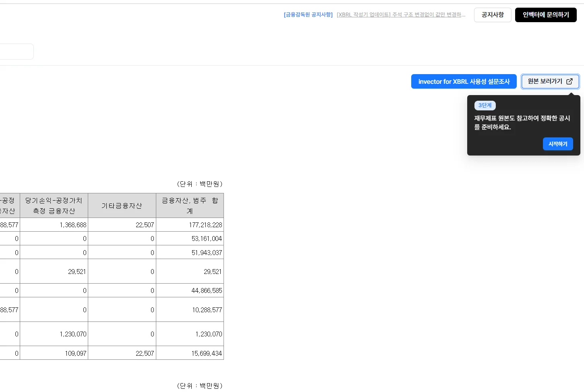Click the partially visible input field top left
The width and height of the screenshot is (584, 392).
(x=16, y=51)
